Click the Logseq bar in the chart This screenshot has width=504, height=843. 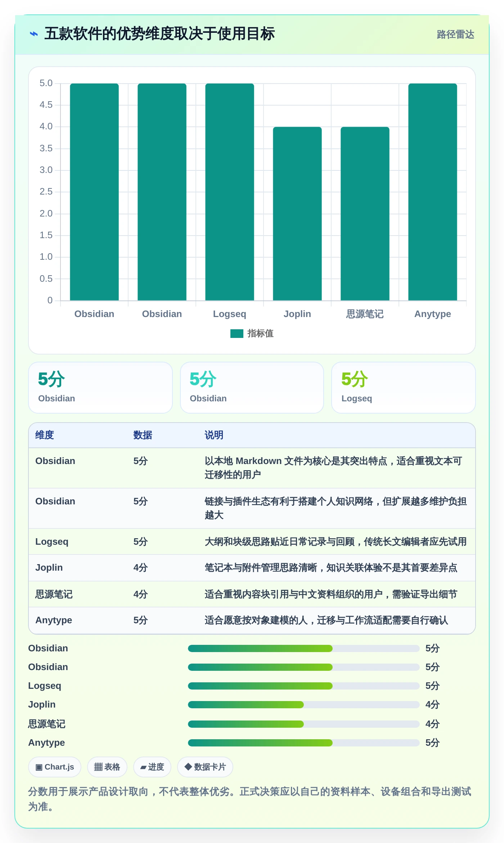pos(230,192)
